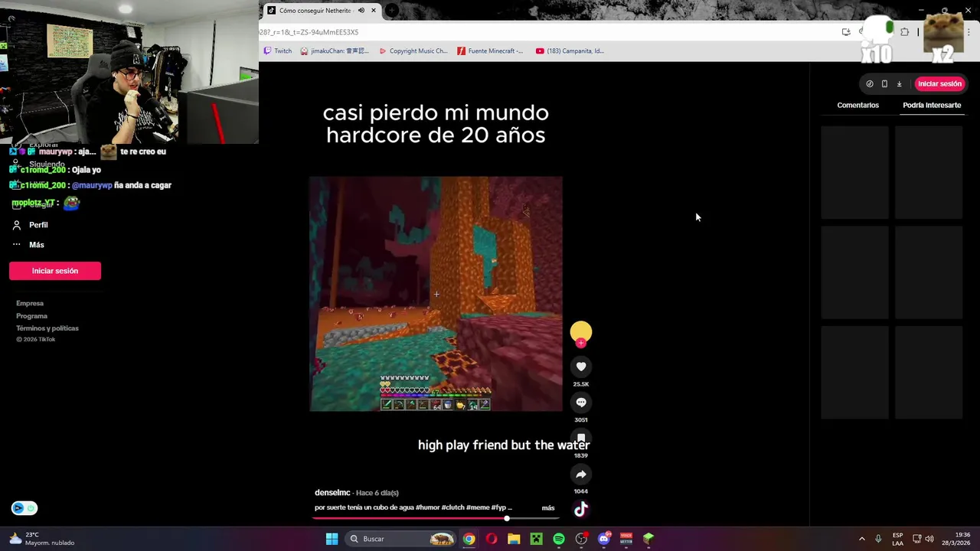Open the denselmc creator name
Viewport: 980px width, 551px height.
[332, 493]
